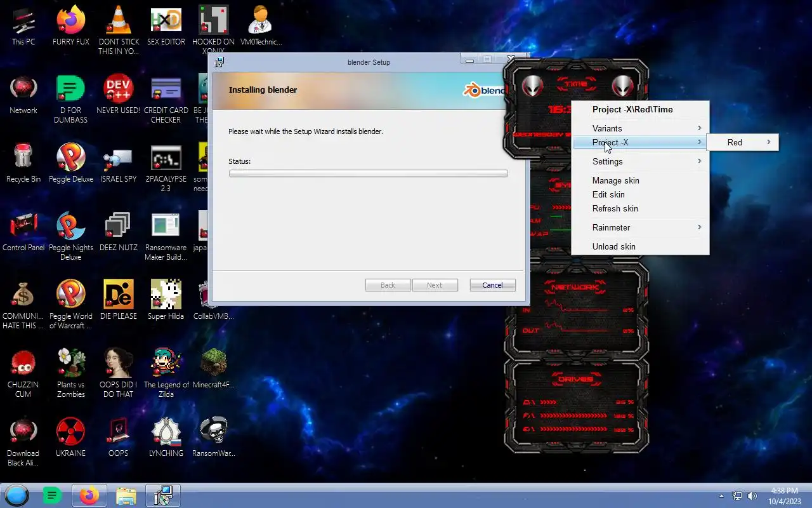The width and height of the screenshot is (812, 508).
Task: Open the VLC cone desktop shortcut
Action: point(119,30)
